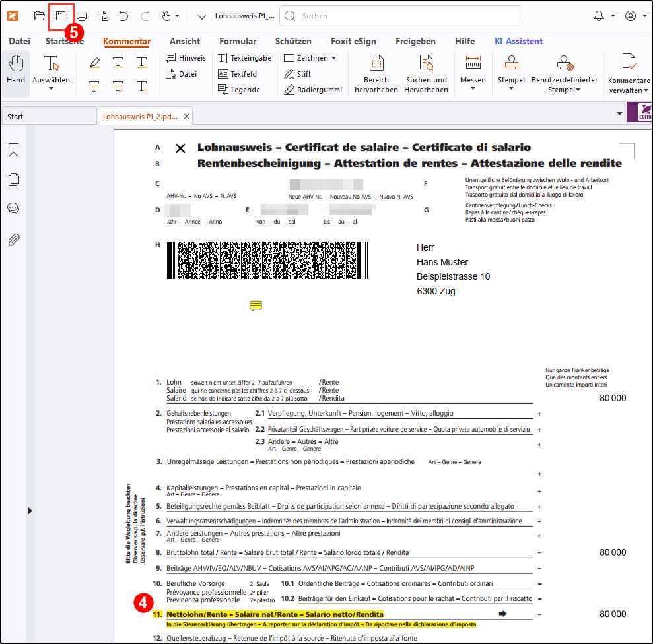Open the Foxit eSign tab
The image size is (653, 644).
pos(353,41)
